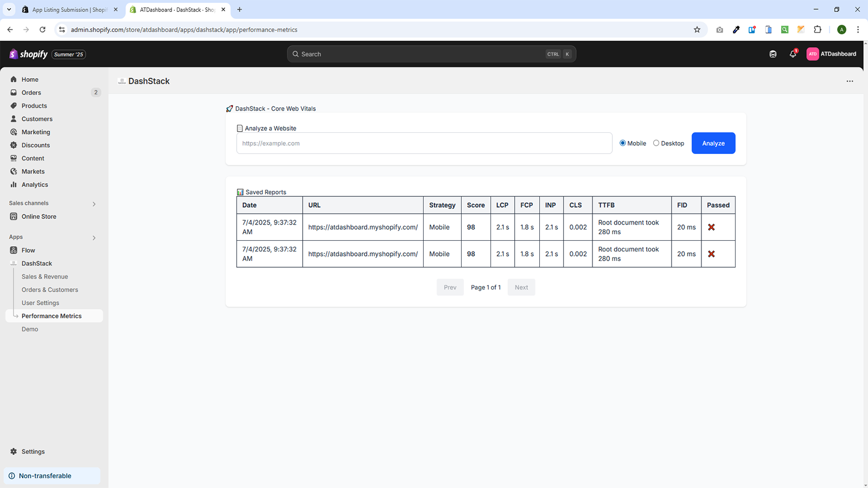Click the browser address bar URL
The image size is (868, 488).
pyautogui.click(x=184, y=30)
